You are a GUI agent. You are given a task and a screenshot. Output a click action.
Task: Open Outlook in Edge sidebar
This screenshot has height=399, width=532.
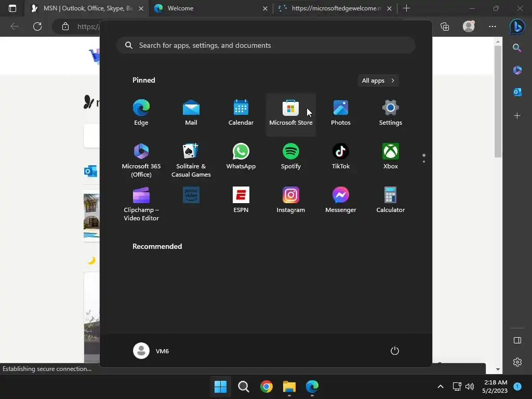coord(517,92)
